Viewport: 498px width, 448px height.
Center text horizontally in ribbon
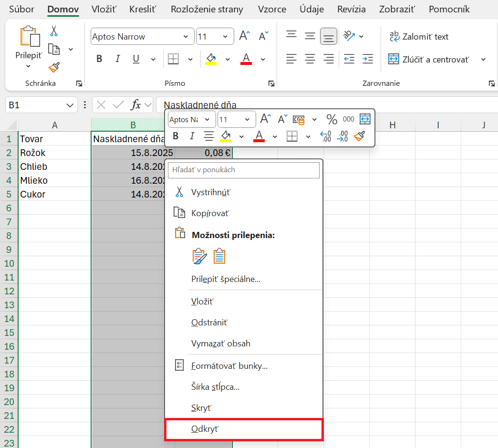pos(310,59)
